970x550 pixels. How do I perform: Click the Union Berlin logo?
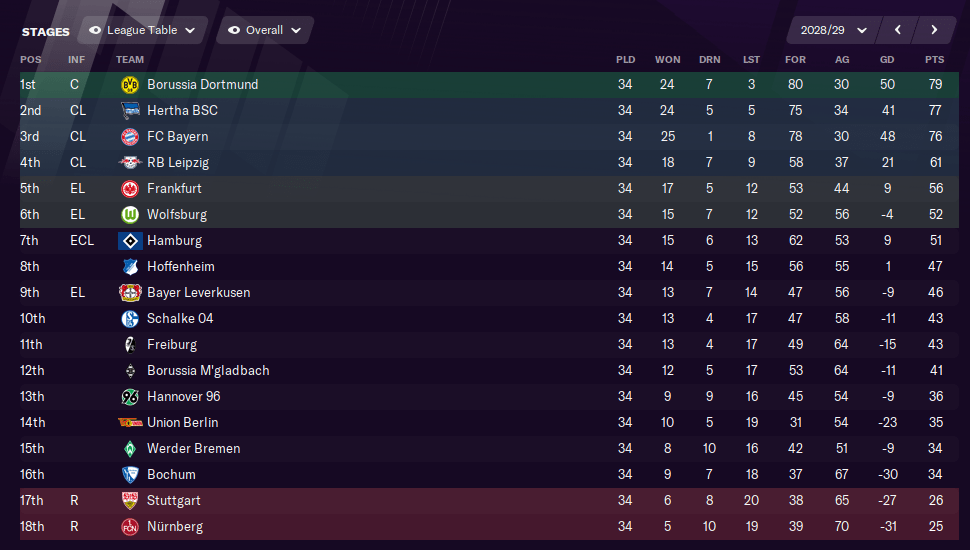point(130,423)
